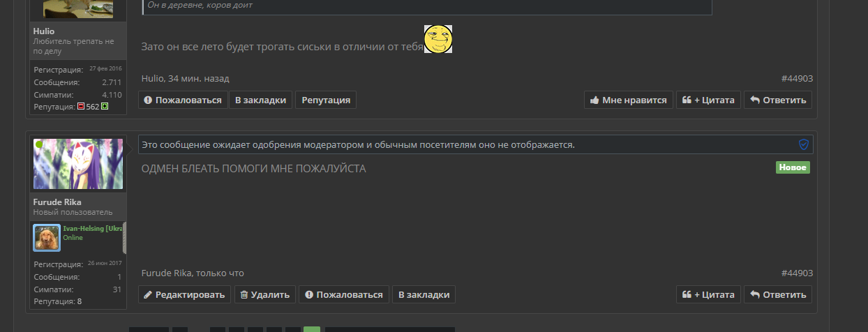Click the green Новое badge
Screen dimensions: 868x332
click(793, 167)
